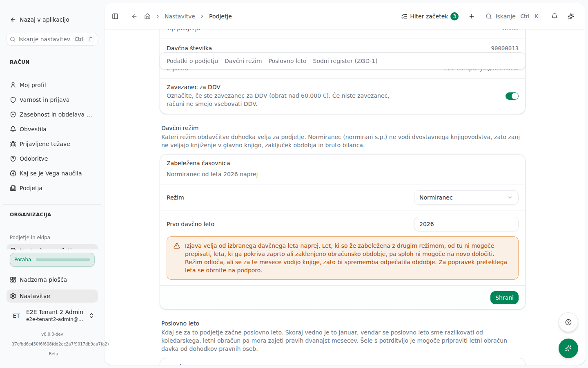Open help question mark button
The height and width of the screenshot is (368, 588).
pyautogui.click(x=568, y=322)
